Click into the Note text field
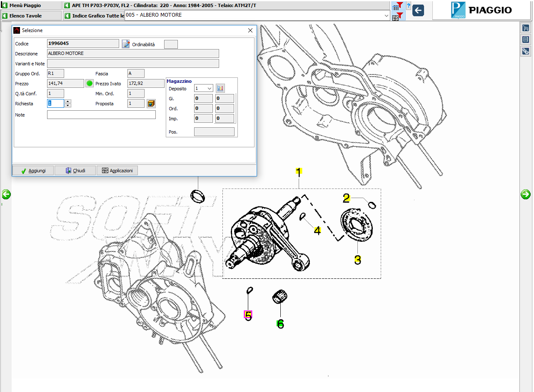 [x=101, y=115]
